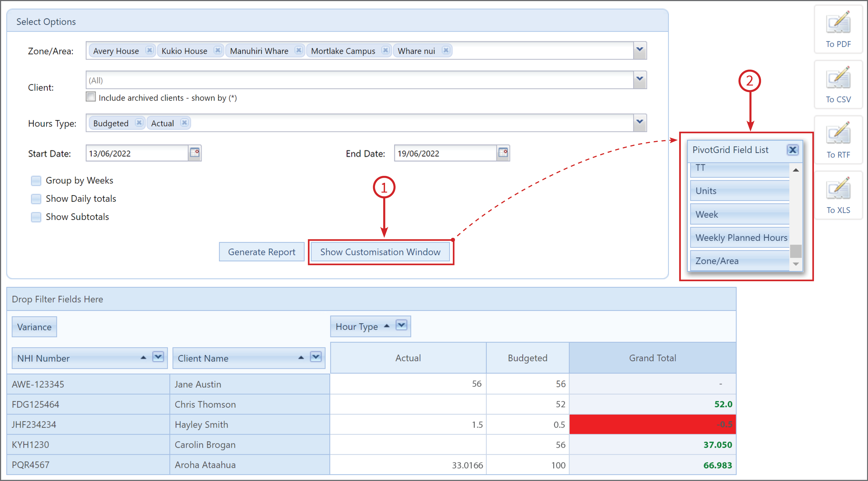Click the 66.983 Grand Total cell
Image resolution: width=868 pixels, height=481 pixels.
653,465
